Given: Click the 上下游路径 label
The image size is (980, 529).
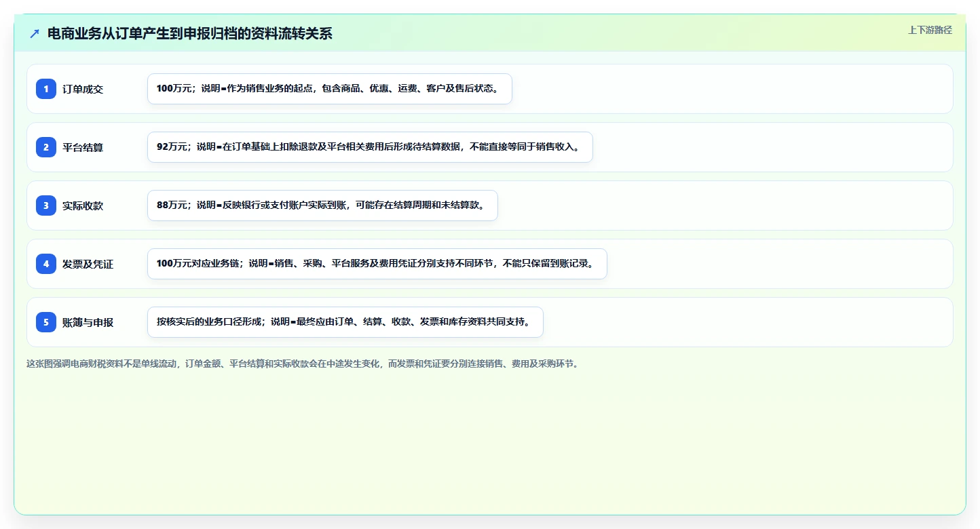Looking at the screenshot, I should (x=930, y=30).
